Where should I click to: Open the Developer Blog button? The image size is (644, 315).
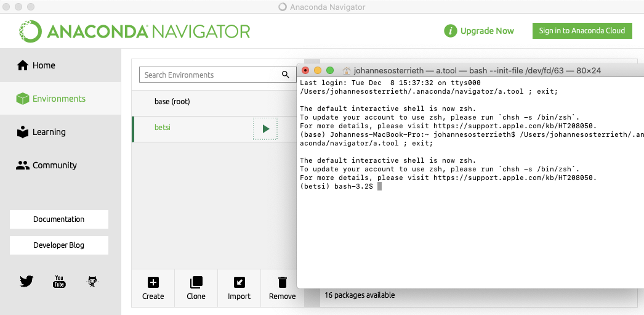58,245
